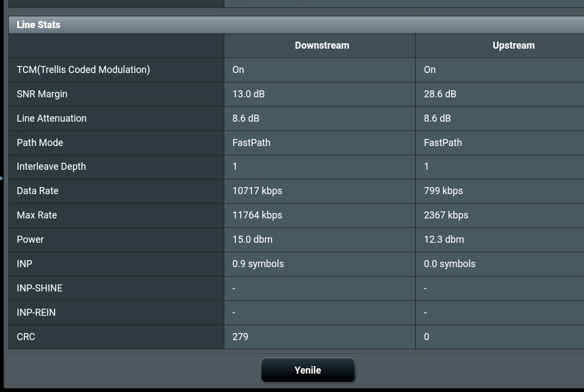This screenshot has height=392, width=584.
Task: Select downstream Max Rate 11764 kbps
Action: tap(257, 215)
